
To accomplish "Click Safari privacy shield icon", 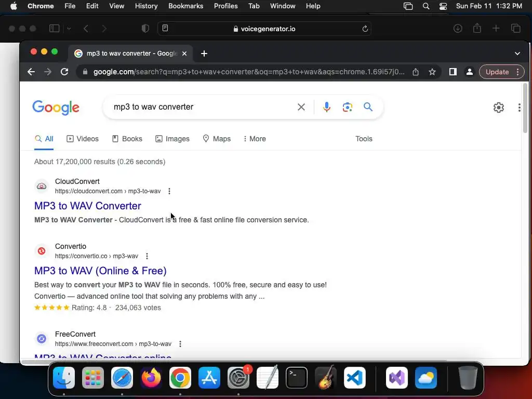I will pos(145,29).
